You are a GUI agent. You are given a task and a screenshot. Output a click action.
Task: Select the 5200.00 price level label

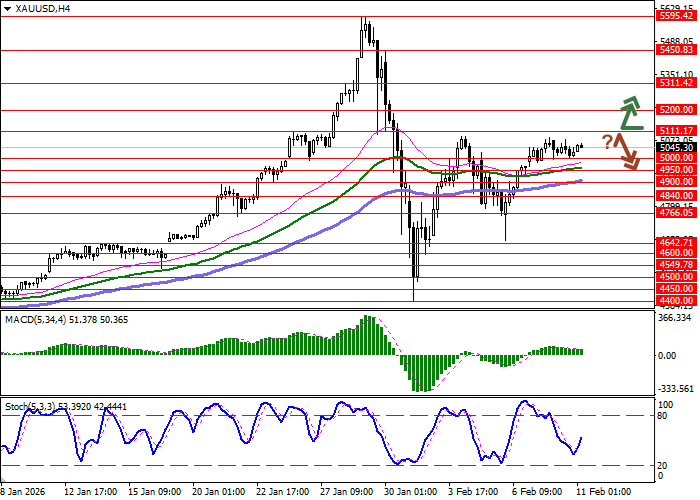[x=676, y=110]
